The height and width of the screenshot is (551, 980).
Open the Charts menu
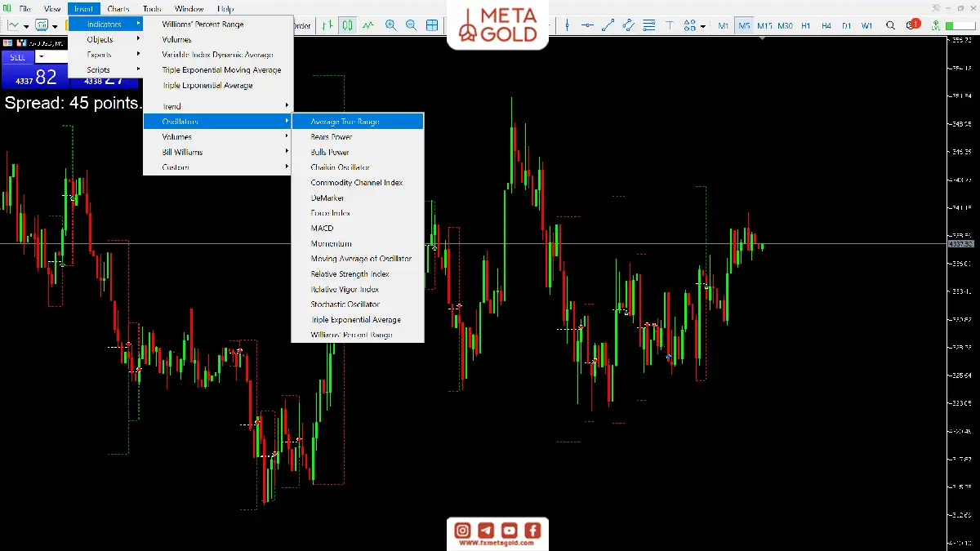[x=118, y=8]
